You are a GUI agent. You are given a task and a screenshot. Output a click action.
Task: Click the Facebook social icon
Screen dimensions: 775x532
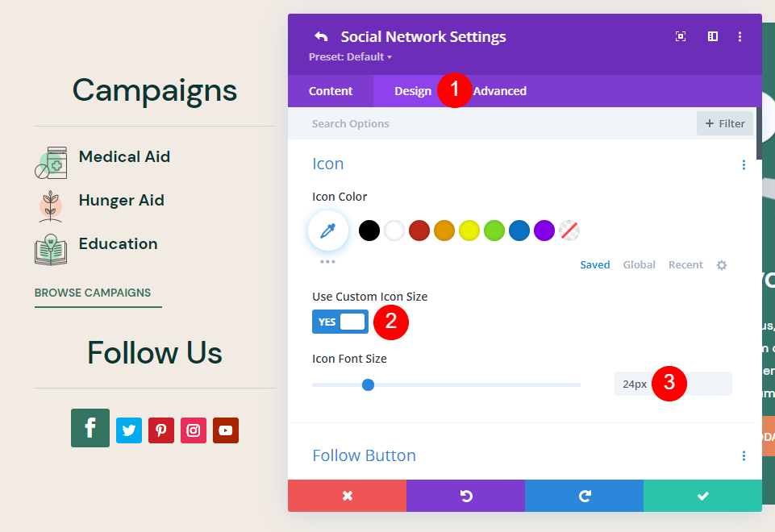coord(90,428)
